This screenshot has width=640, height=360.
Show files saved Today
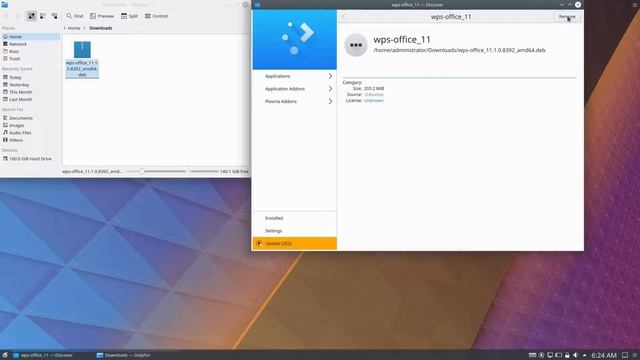click(31, 77)
